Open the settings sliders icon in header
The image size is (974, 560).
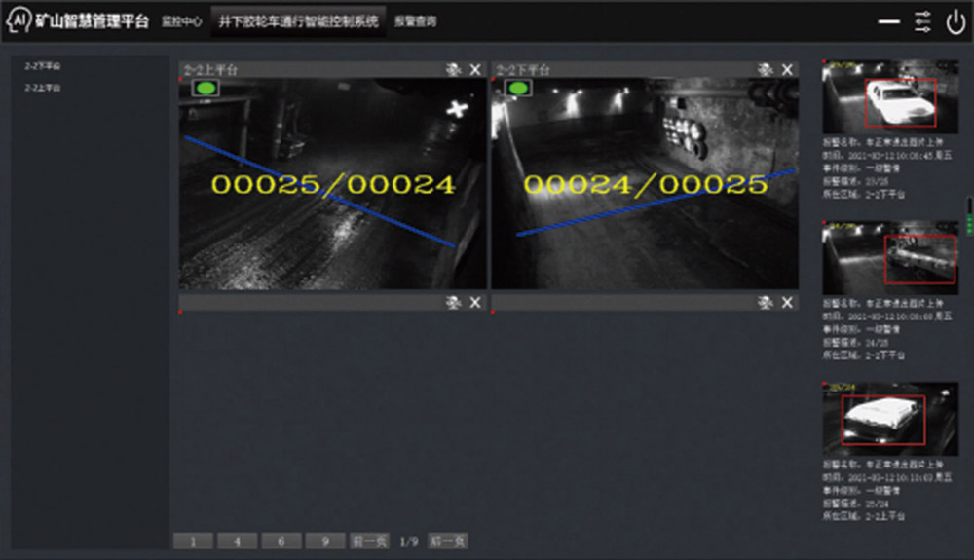pos(922,20)
